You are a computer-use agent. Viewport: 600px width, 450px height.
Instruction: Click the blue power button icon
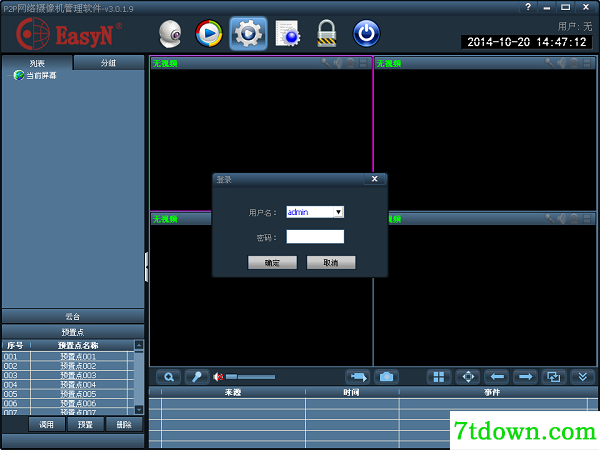click(366, 34)
